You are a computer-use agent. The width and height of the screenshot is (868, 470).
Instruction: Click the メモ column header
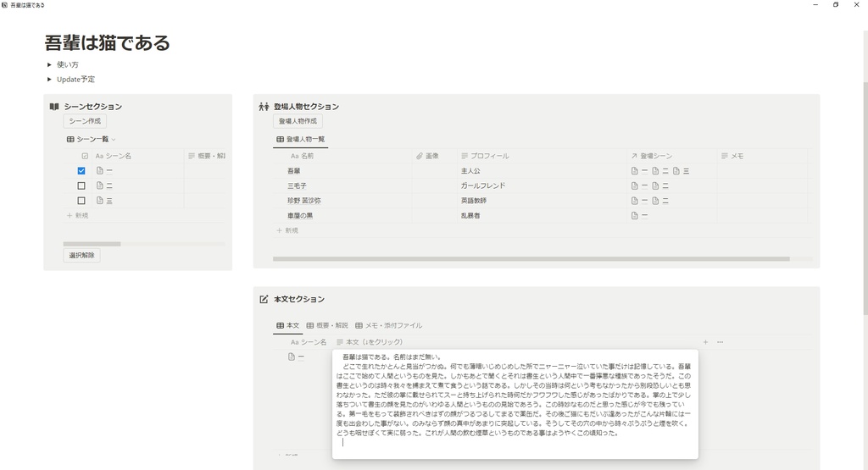click(x=732, y=156)
